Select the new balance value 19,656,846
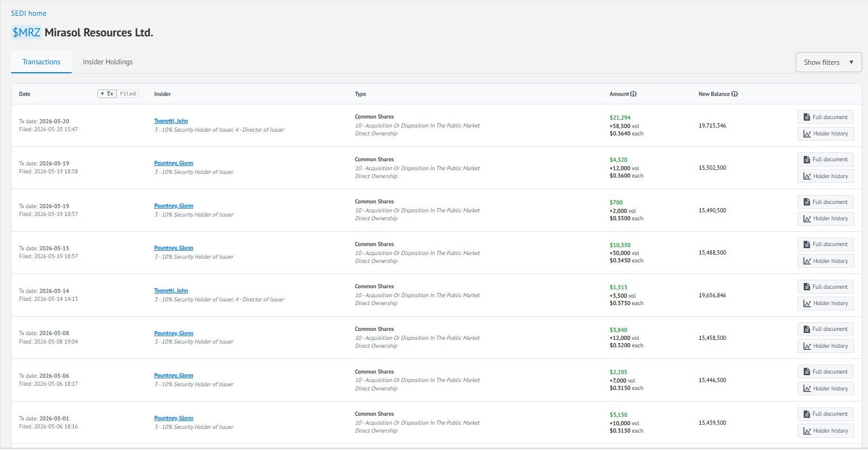 (712, 295)
